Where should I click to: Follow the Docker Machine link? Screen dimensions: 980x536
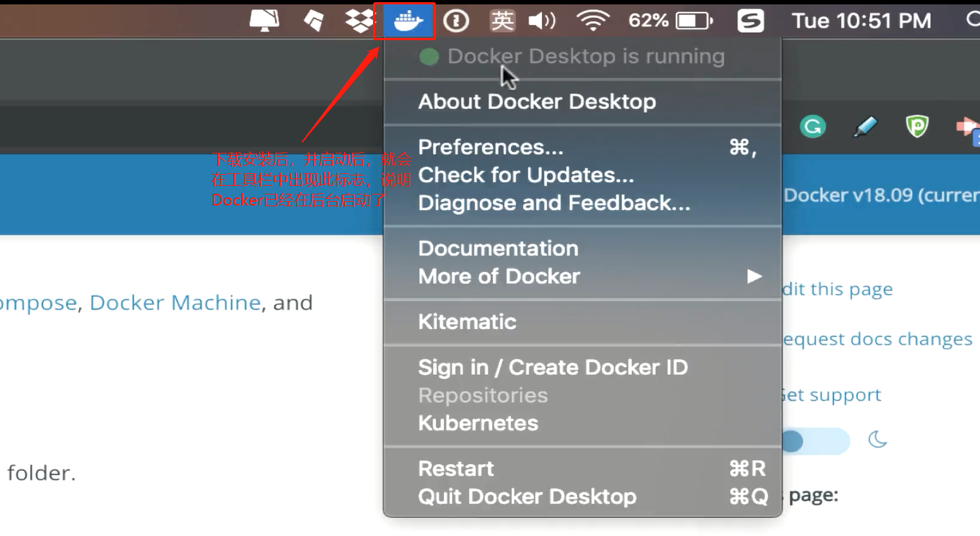click(x=175, y=303)
